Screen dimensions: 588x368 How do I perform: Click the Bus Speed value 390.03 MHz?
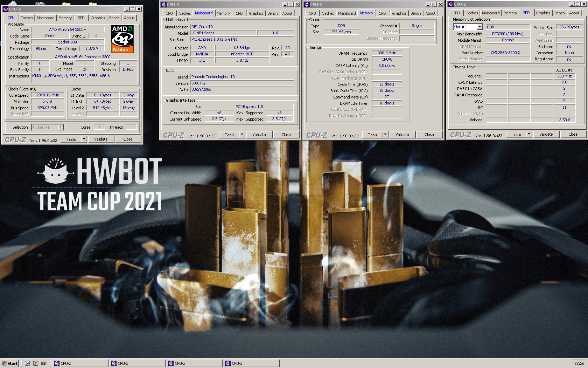tap(48, 108)
